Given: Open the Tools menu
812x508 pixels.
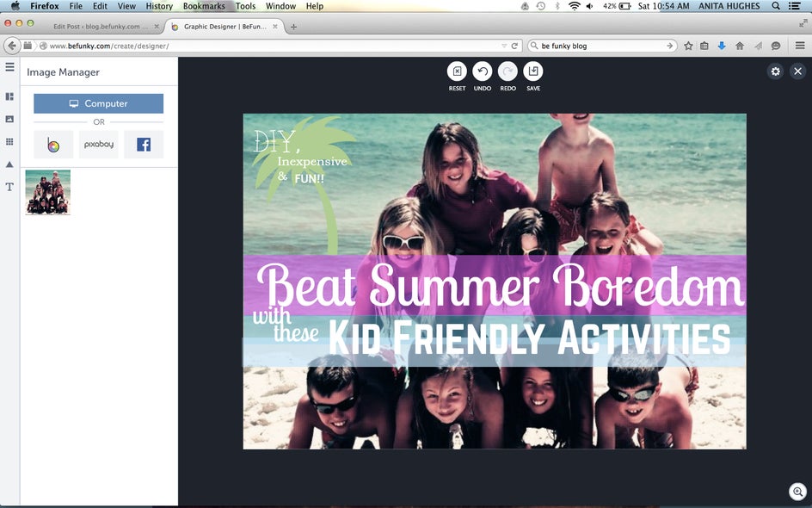Looking at the screenshot, I should [245, 6].
